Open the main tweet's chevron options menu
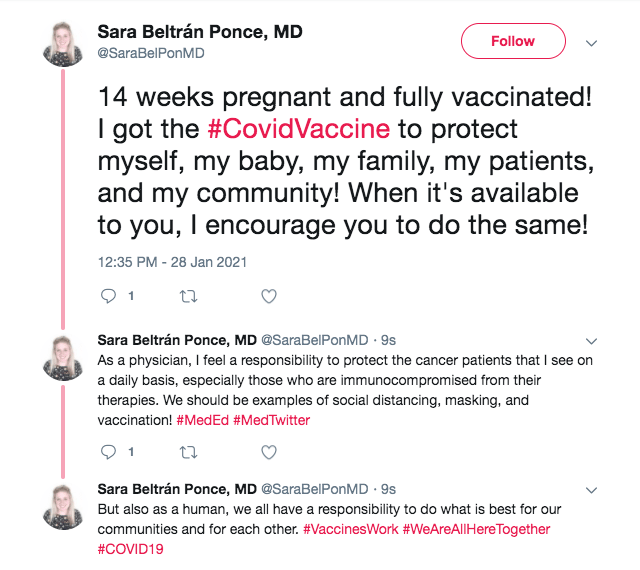 pos(591,43)
